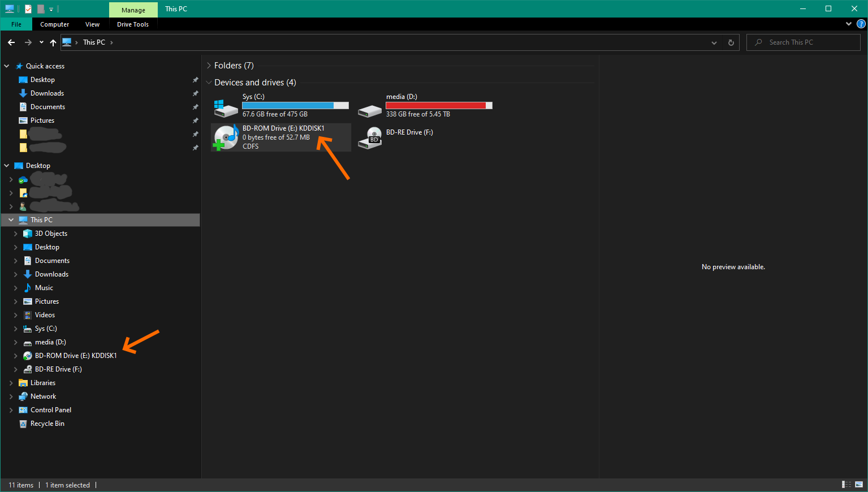
Task: Open Pictures under Quick access
Action: (x=42, y=120)
